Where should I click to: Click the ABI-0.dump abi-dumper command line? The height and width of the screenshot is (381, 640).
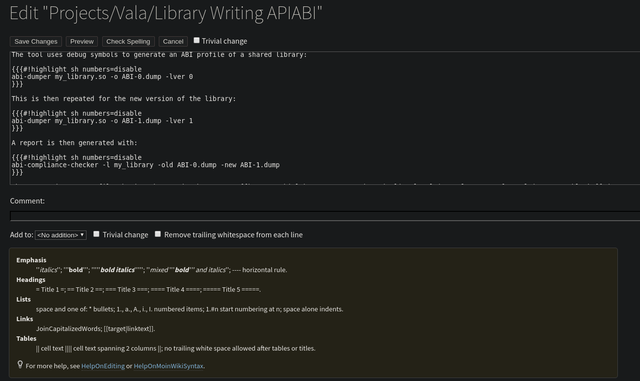102,77
